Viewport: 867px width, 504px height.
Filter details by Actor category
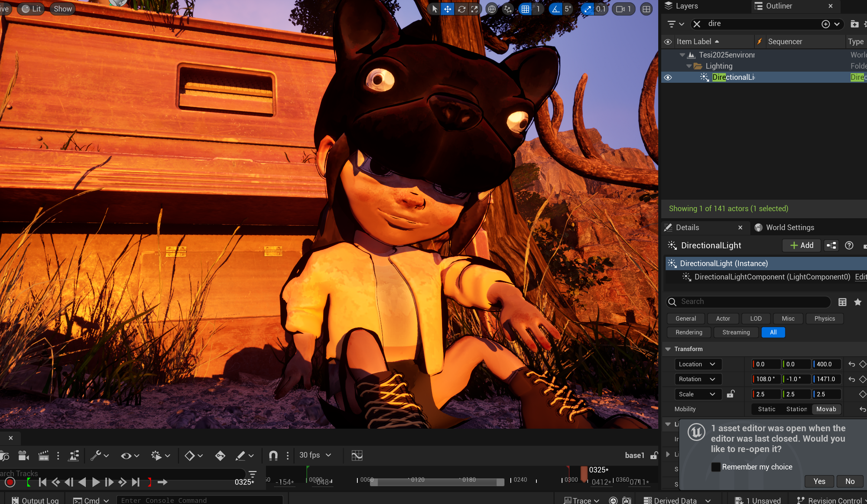[x=723, y=318]
